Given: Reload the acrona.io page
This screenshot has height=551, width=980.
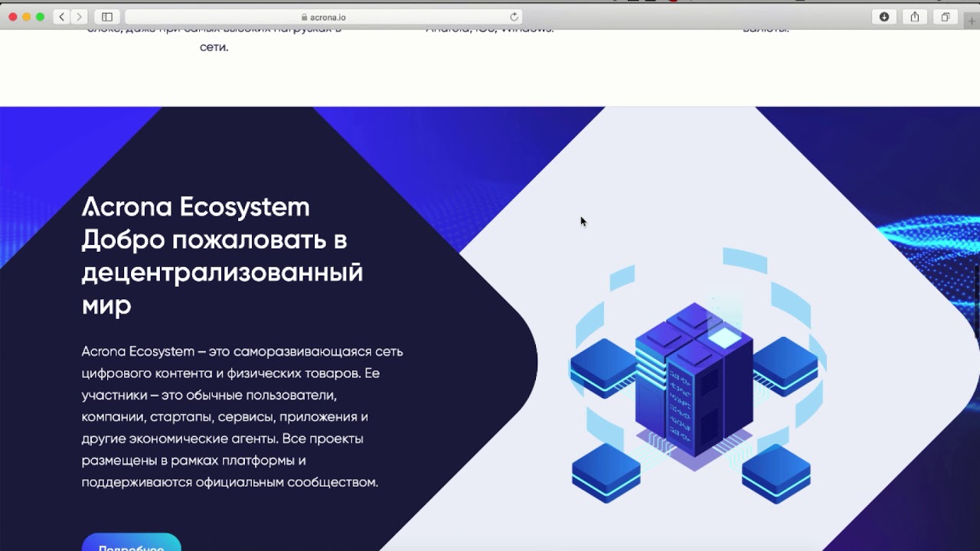Looking at the screenshot, I should pos(514,17).
